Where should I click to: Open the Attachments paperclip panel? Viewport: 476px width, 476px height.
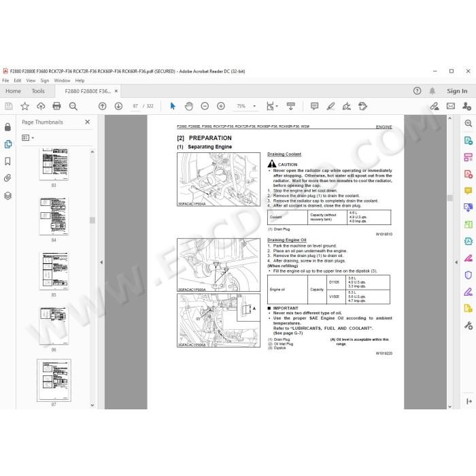[x=7, y=178]
